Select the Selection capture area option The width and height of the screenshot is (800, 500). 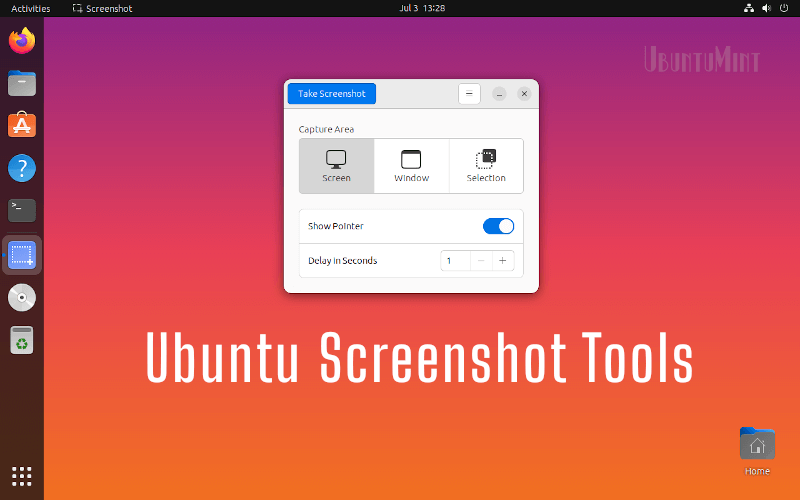(x=486, y=166)
